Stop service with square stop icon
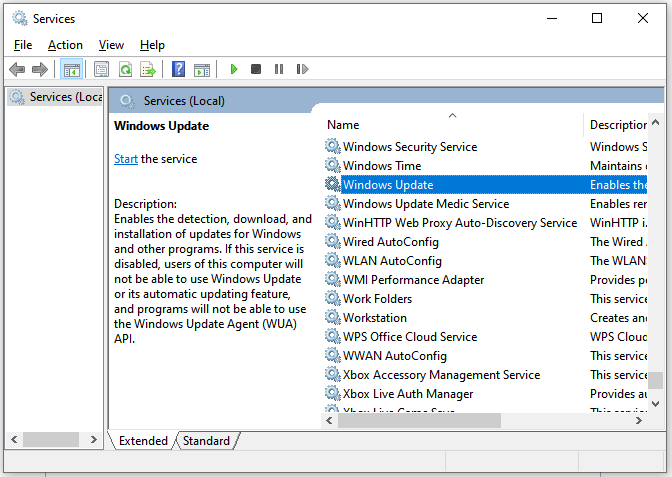Screen dimensions: 672x477 coord(256,69)
